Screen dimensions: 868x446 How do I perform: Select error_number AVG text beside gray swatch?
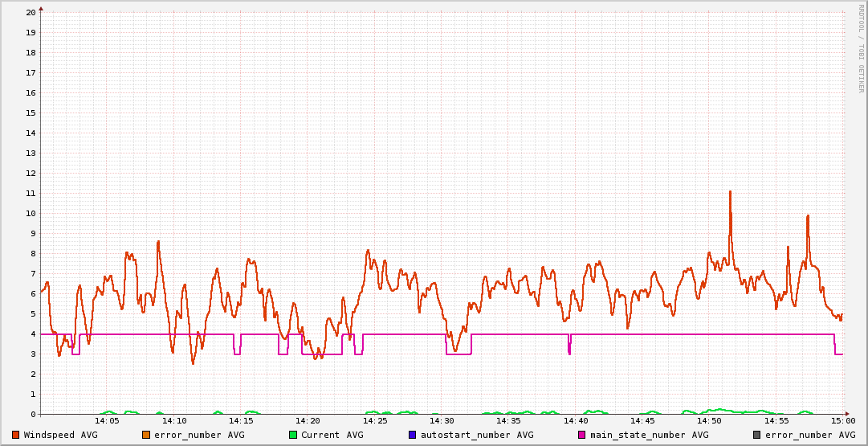(810, 435)
